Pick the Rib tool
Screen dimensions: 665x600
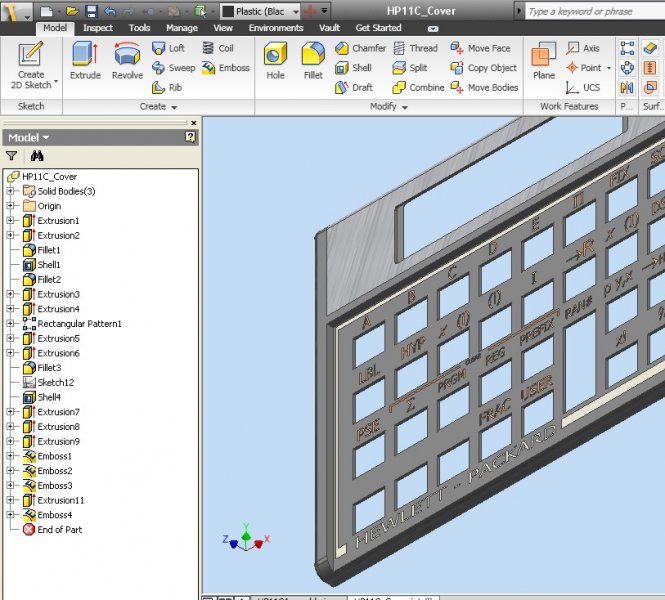(167, 87)
